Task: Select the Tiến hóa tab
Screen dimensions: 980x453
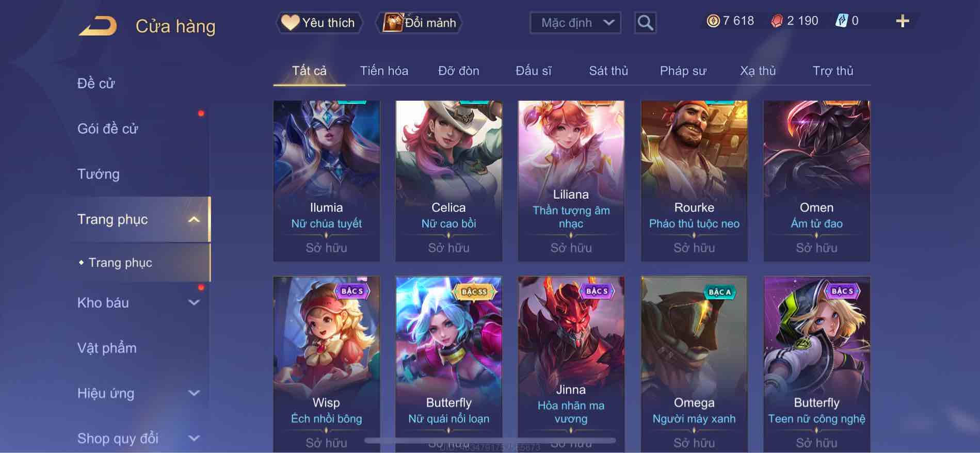Action: click(384, 71)
